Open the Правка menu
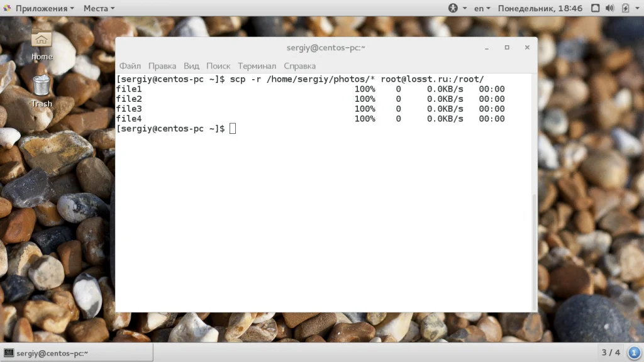 162,66
